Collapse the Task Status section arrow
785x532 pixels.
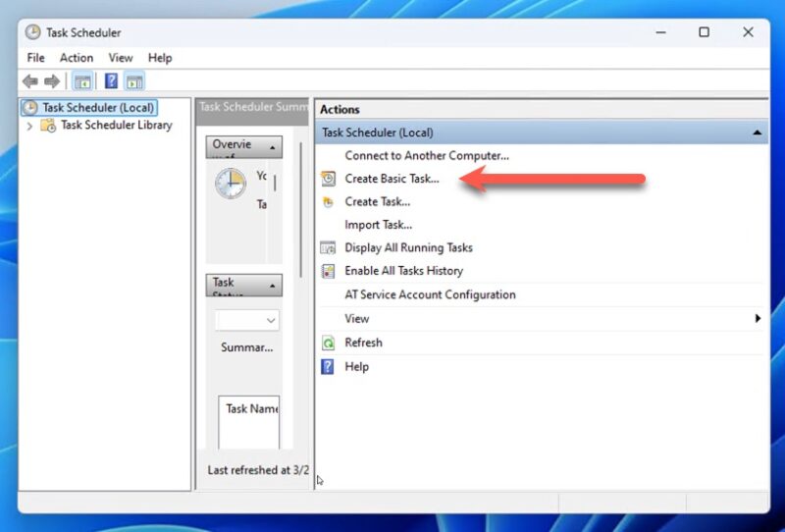(x=273, y=286)
